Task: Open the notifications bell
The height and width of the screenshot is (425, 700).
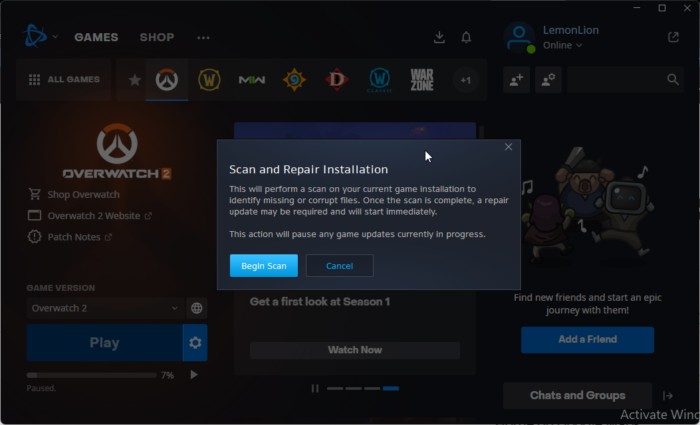Action: click(466, 37)
